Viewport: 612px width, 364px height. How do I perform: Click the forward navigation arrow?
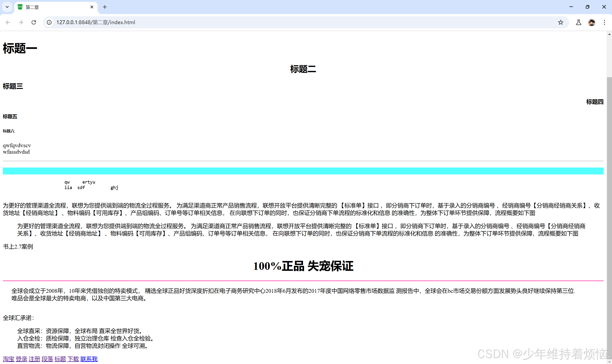(x=21, y=22)
